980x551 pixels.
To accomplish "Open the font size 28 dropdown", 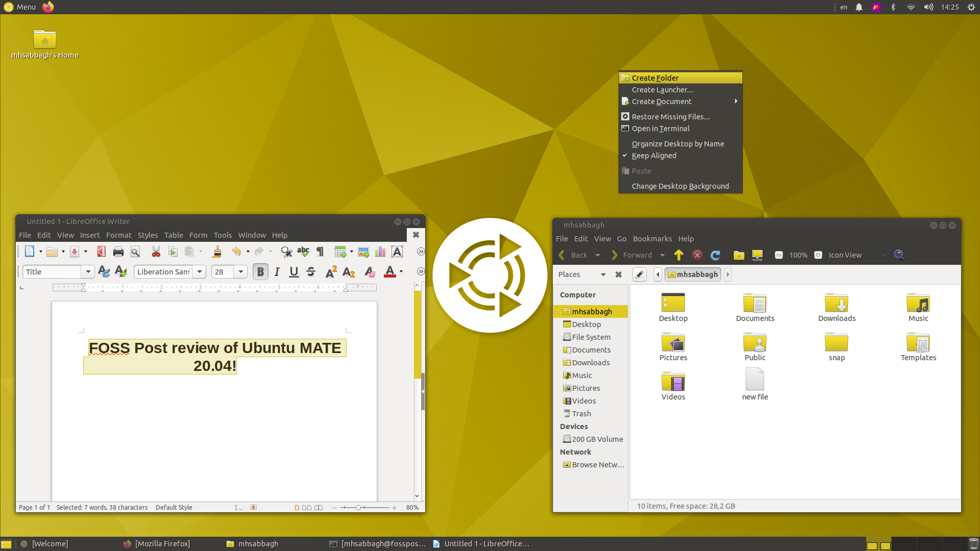I will click(x=240, y=272).
